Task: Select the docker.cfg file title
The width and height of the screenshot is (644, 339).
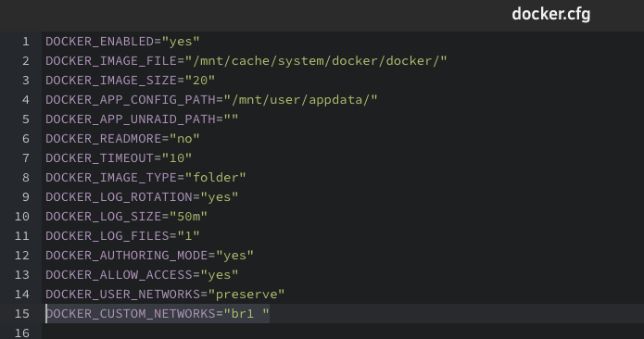Action: click(x=550, y=15)
